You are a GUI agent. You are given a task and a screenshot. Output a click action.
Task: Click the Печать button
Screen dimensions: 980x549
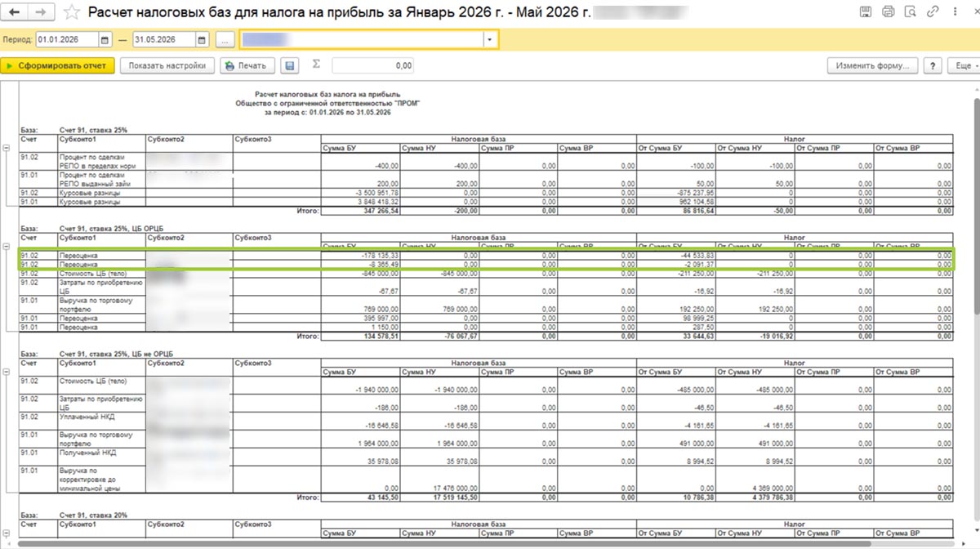point(247,65)
